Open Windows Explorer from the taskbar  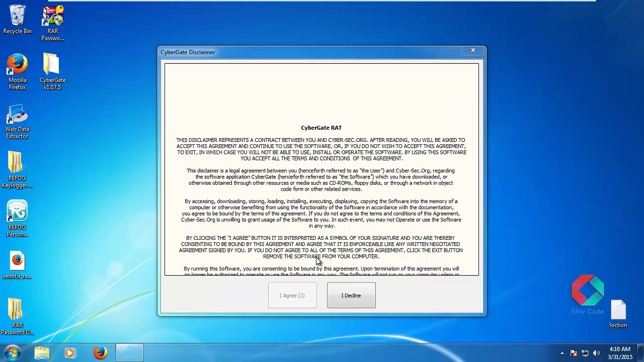click(x=42, y=353)
